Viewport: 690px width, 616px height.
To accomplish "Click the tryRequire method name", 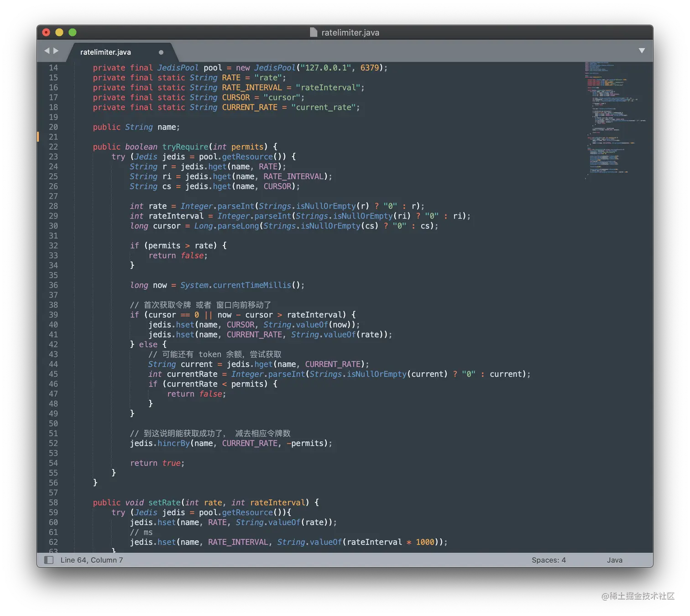I will pyautogui.click(x=185, y=147).
